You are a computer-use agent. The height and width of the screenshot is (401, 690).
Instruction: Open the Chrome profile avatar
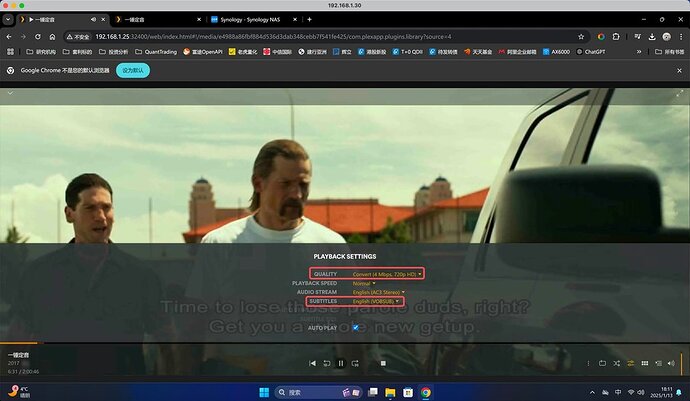tap(667, 37)
